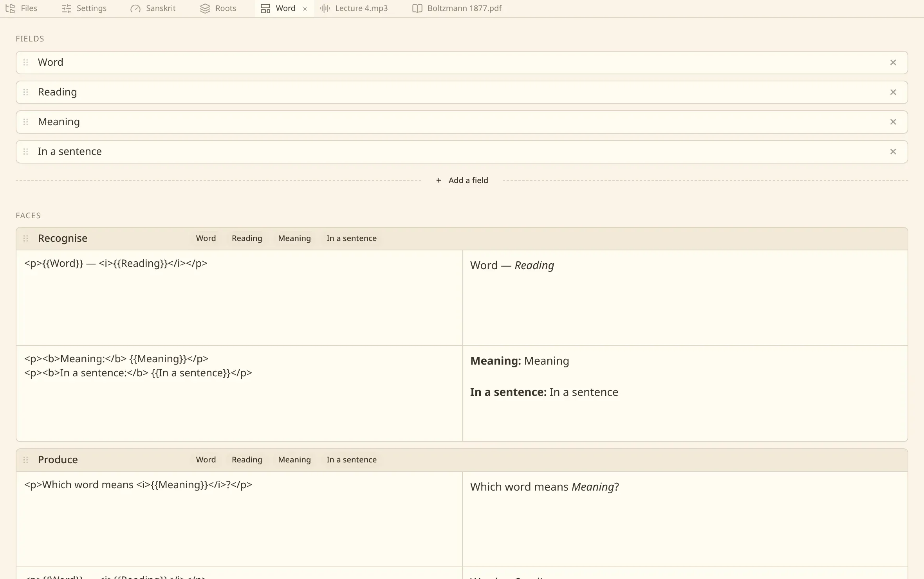This screenshot has height=579, width=924.
Task: Insert Word chip in Produce face
Action: pos(206,460)
